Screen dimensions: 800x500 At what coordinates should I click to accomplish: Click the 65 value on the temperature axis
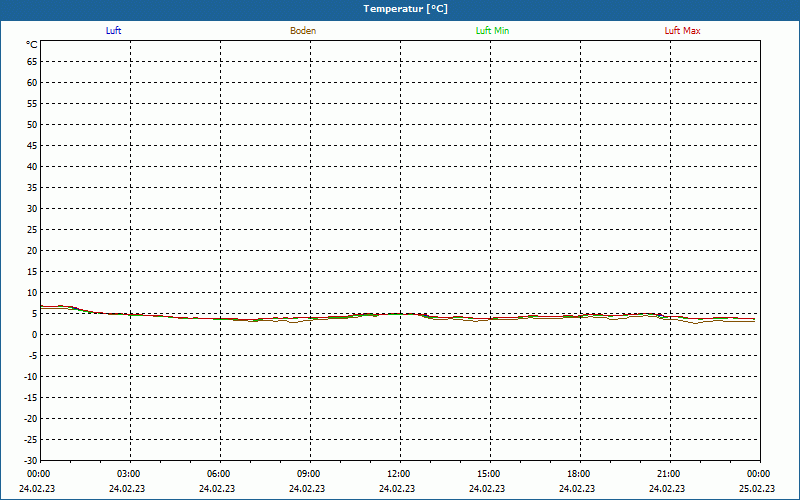pos(32,62)
